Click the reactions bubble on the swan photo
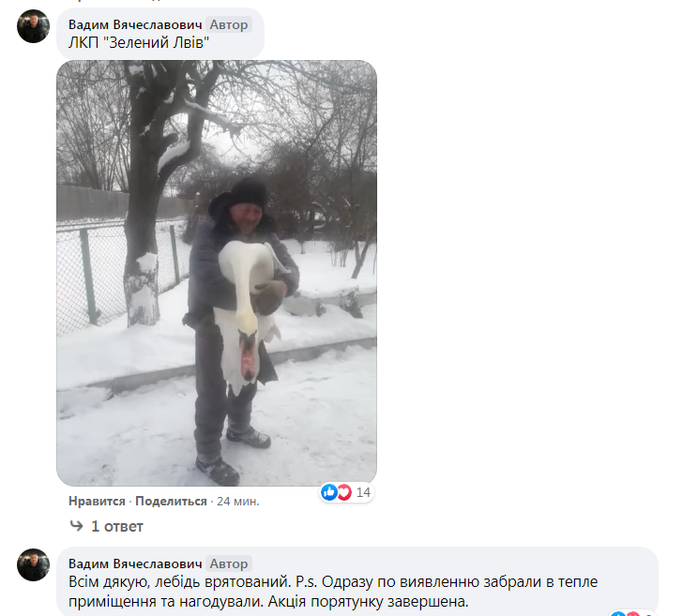 pos(346,492)
